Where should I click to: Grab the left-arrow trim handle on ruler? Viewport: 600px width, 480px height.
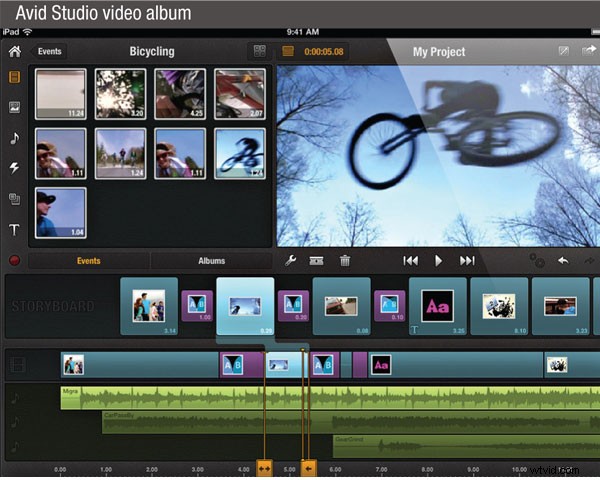308,468
